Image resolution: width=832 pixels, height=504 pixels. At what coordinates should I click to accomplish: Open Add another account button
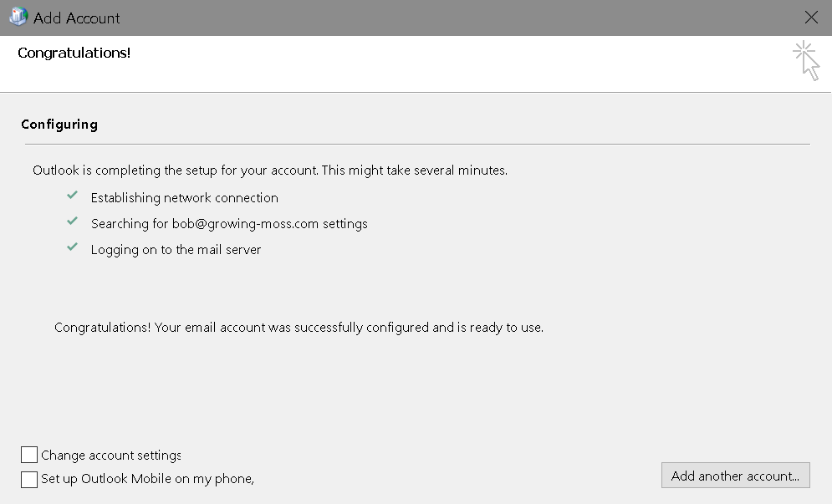[x=736, y=476]
